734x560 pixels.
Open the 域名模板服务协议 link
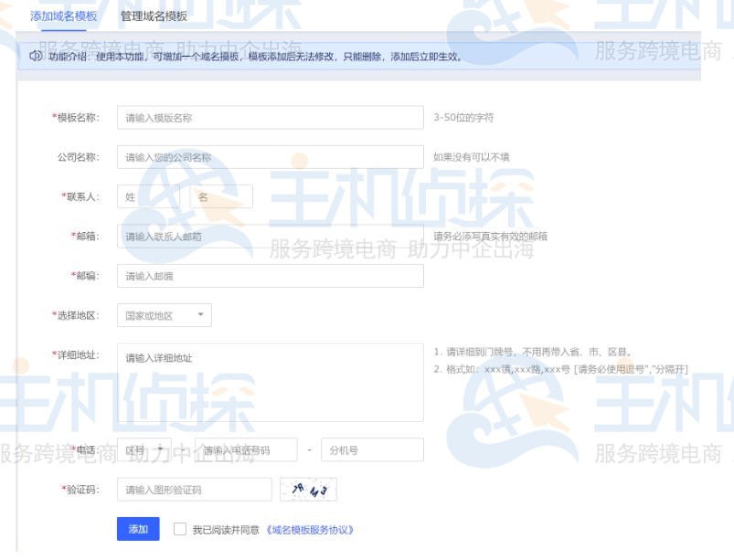pyautogui.click(x=309, y=530)
